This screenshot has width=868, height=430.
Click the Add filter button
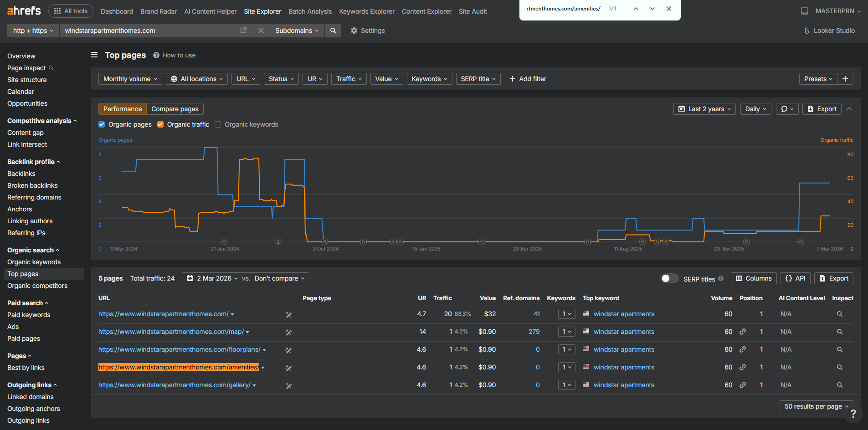528,79
